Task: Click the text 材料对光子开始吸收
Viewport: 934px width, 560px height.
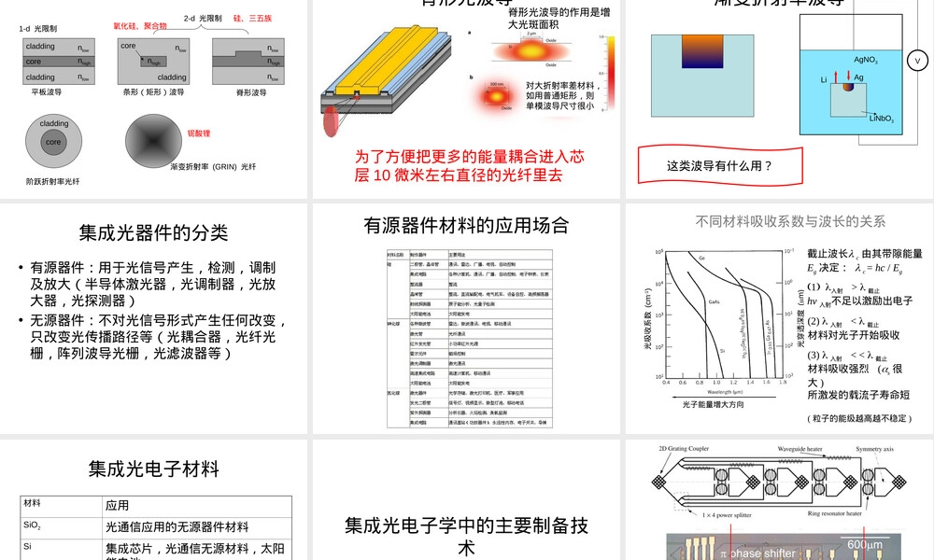Action: (x=854, y=334)
